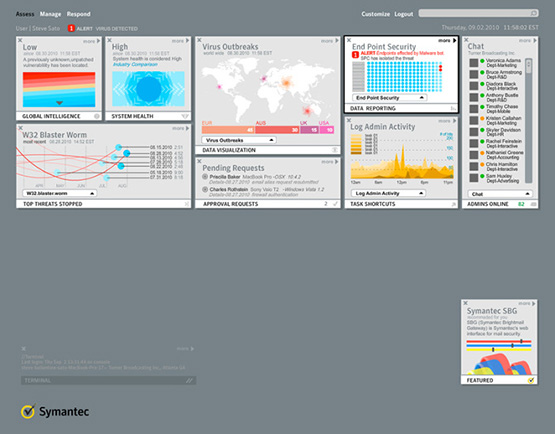Viewport: 555px width, 434px height.
Task: Click the Symantec logo checkmark icon
Action: (28, 411)
